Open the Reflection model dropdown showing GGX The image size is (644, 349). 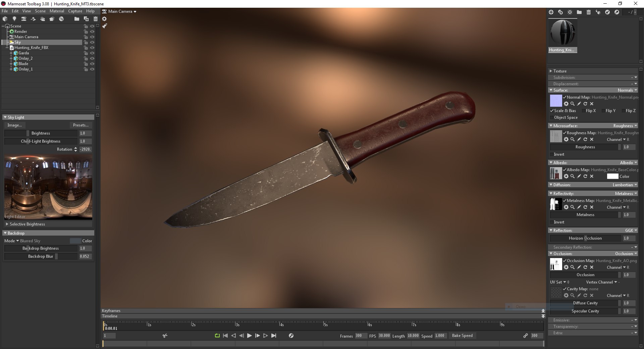pyautogui.click(x=631, y=231)
